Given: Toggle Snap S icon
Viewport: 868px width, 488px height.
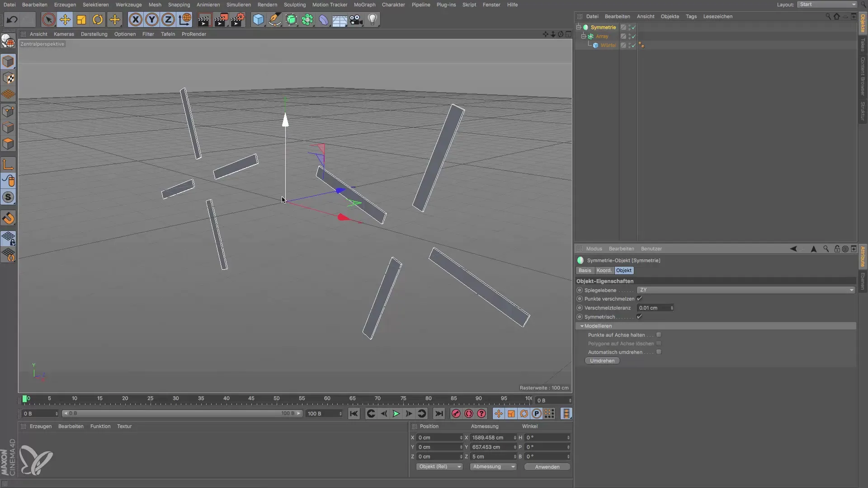Looking at the screenshot, I should (8, 197).
